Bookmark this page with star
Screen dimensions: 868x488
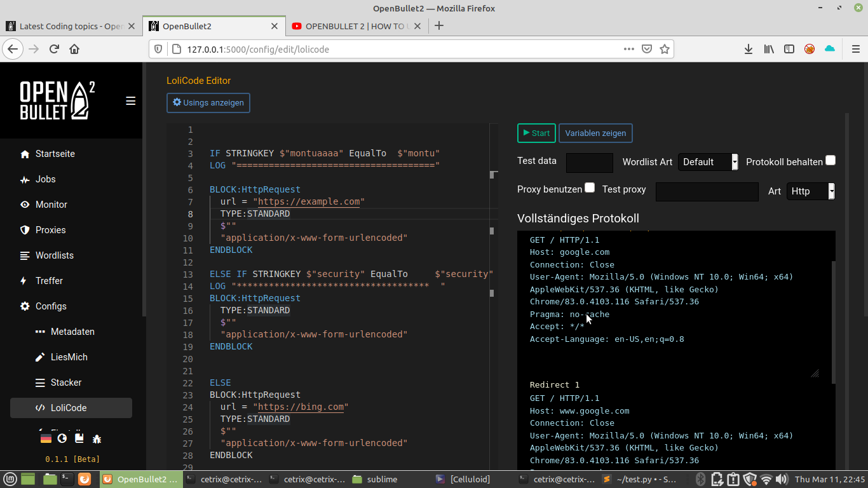tap(665, 49)
